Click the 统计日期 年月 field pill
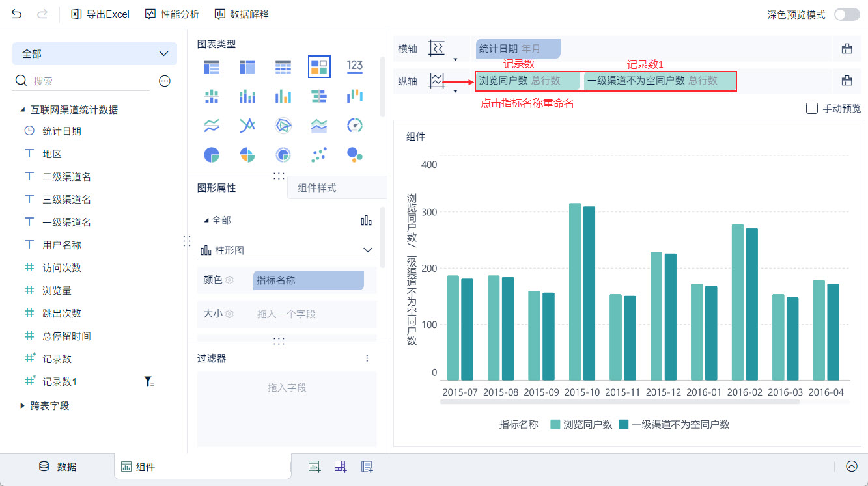Image resolution: width=868 pixels, height=486 pixels. click(518, 48)
